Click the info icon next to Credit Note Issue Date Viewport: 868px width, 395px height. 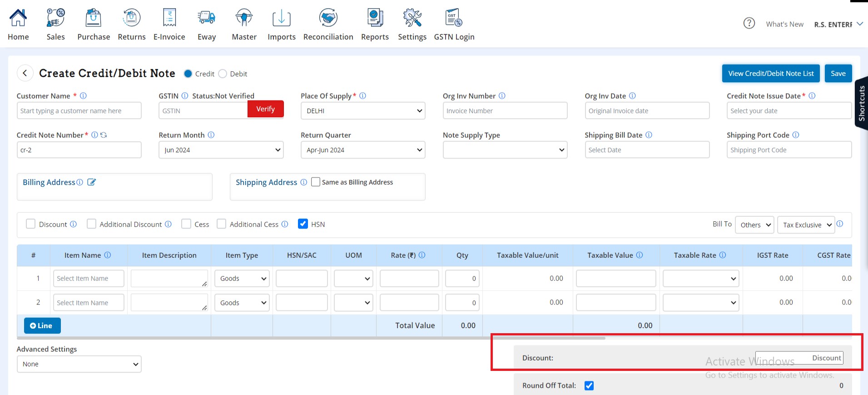[812, 96]
